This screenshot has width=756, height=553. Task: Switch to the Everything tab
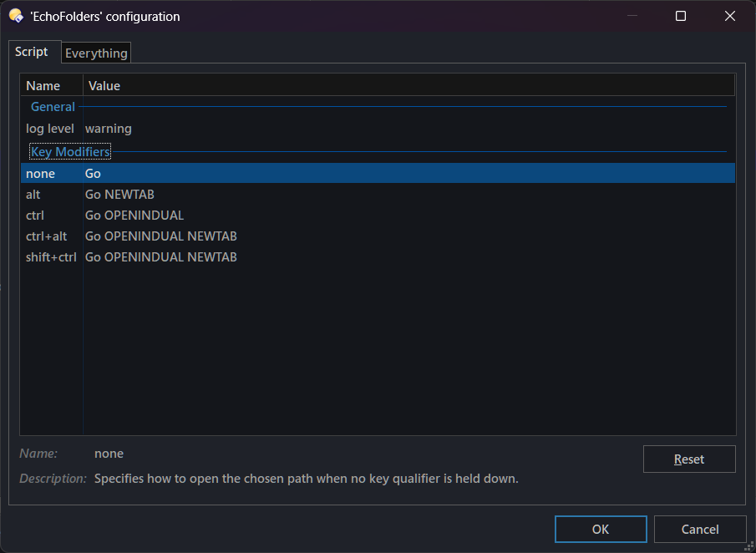pos(96,53)
